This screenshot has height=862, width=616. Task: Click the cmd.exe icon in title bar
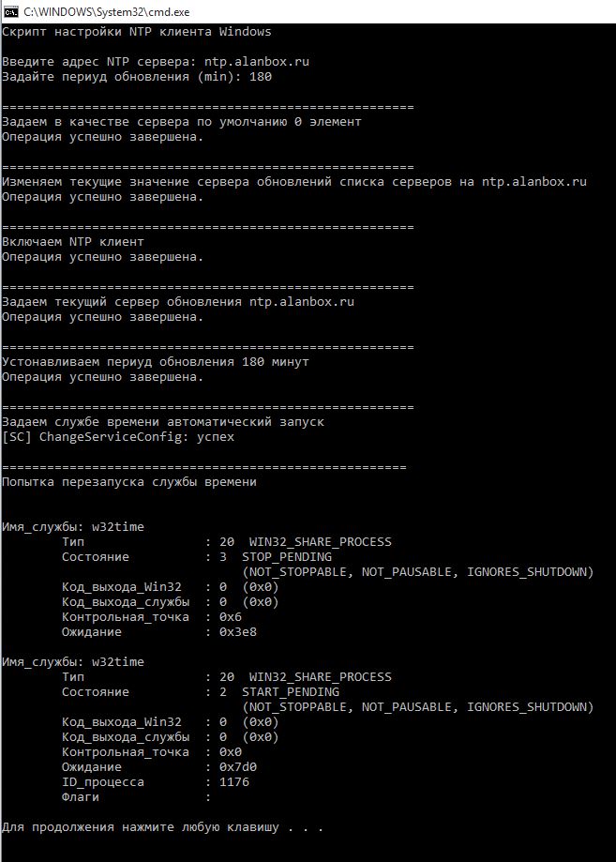(10, 11)
